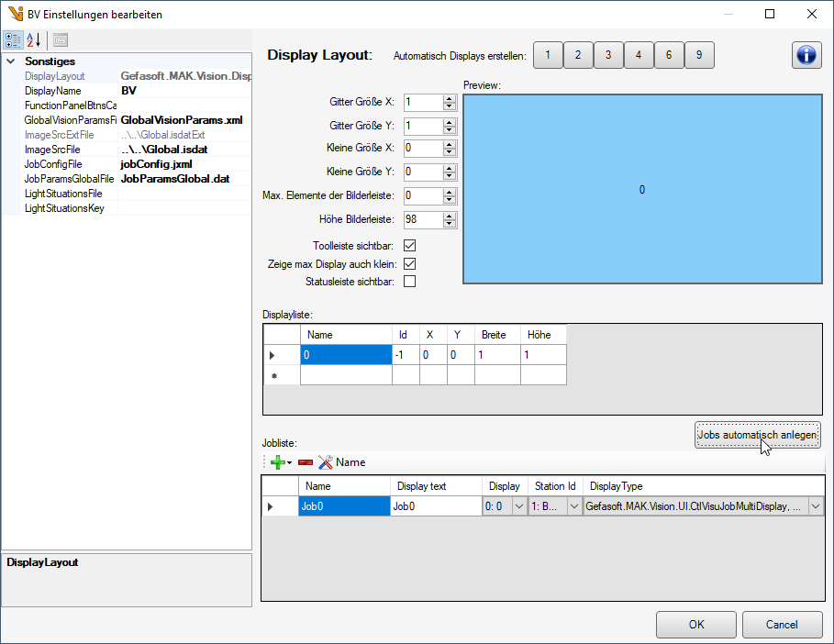Viewport: 834px width, 644px height.
Task: Create 1 display automatically
Action: coord(548,55)
